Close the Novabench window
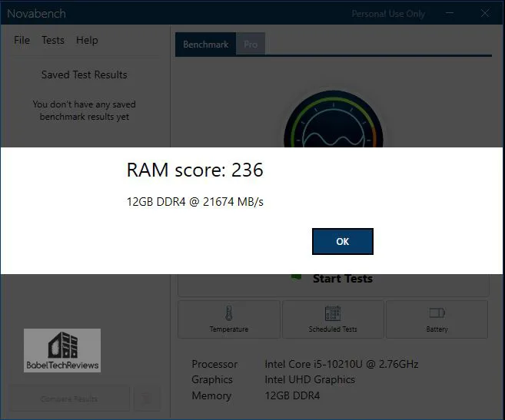The width and height of the screenshot is (505, 420). [485, 13]
